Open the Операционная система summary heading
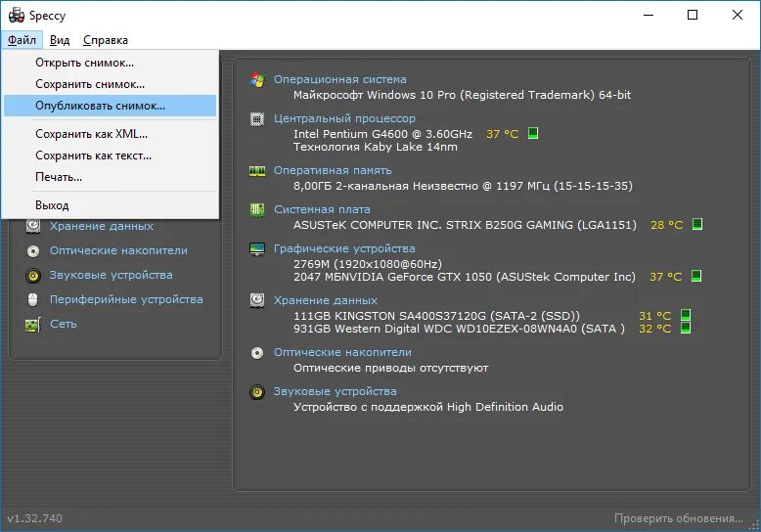Image resolution: width=761 pixels, height=532 pixels. pos(340,79)
